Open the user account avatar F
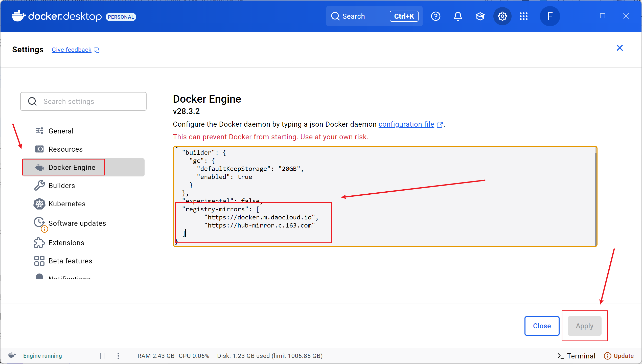The height and width of the screenshot is (364, 642). [550, 16]
